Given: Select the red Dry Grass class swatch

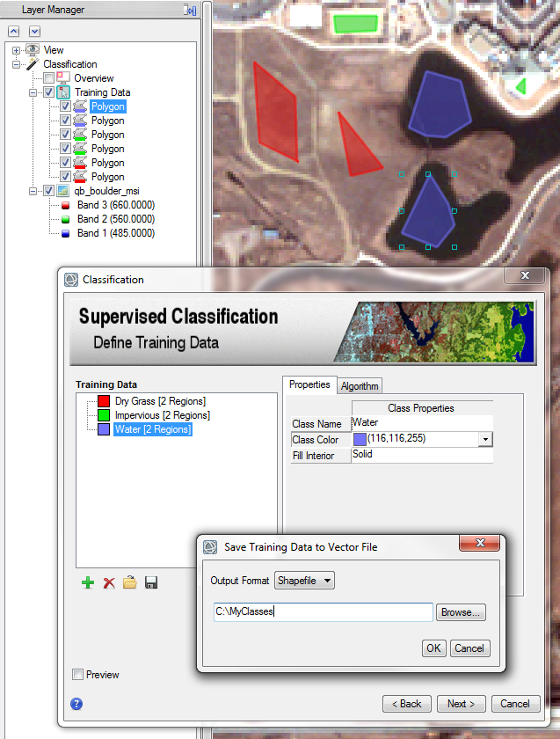Looking at the screenshot, I should 105,401.
